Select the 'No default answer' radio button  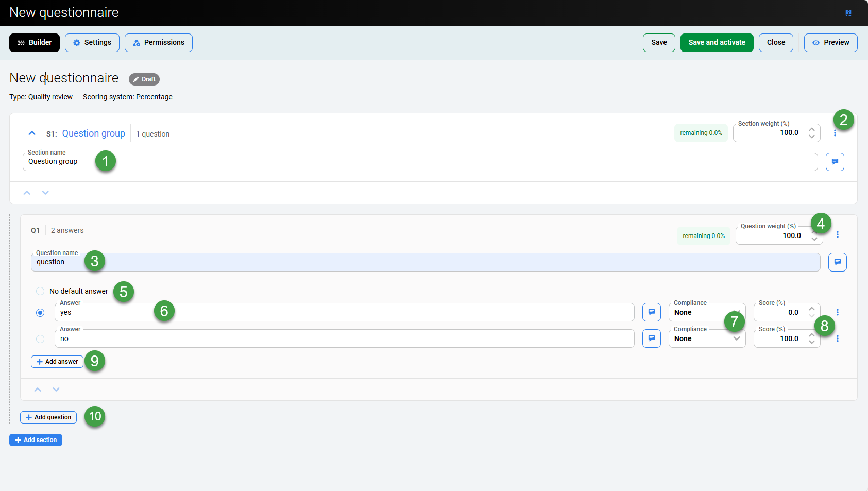coord(40,292)
